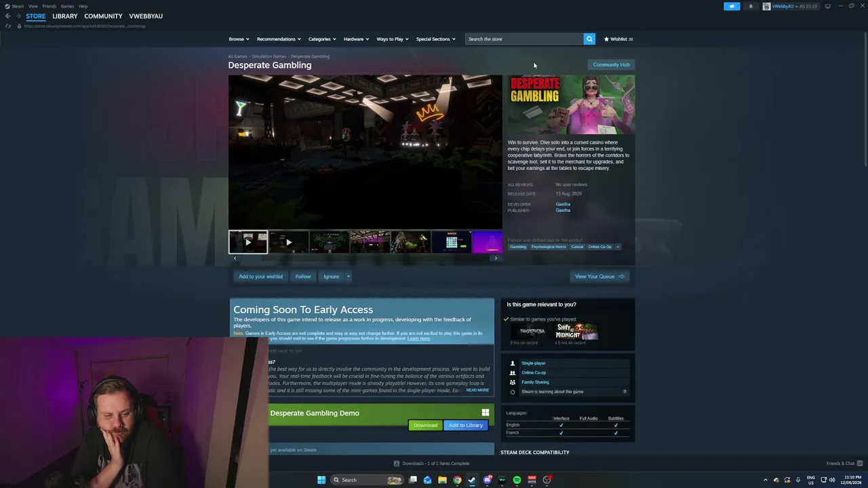Image resolution: width=868 pixels, height=488 pixels.
Task: Click the Steam logo in top-left
Action: (7, 6)
